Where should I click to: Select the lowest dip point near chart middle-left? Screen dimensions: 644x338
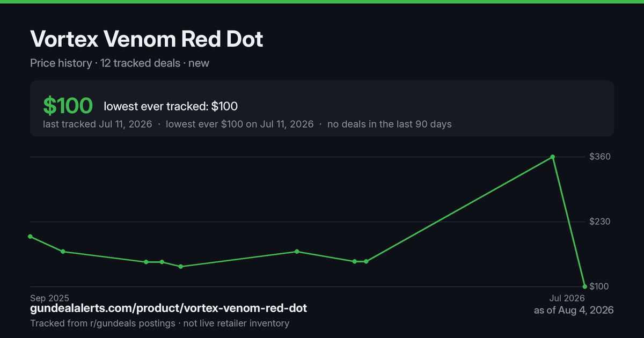(x=181, y=267)
